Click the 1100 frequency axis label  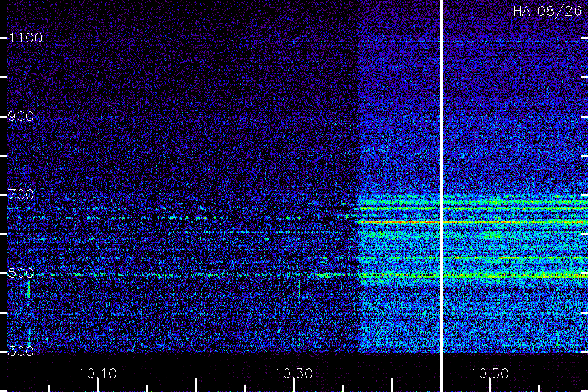point(25,38)
